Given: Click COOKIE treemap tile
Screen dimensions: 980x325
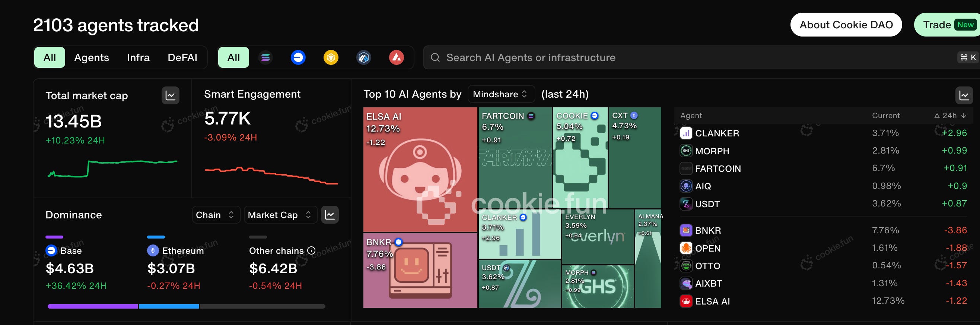Looking at the screenshot, I should coord(580,158).
